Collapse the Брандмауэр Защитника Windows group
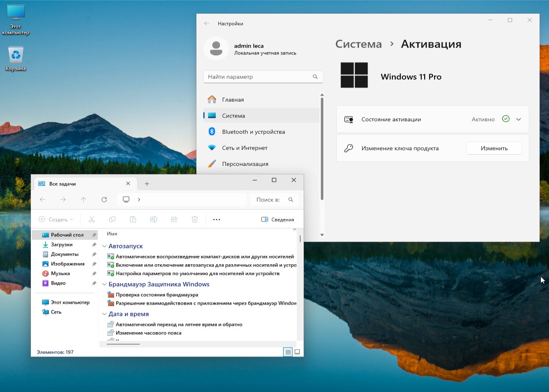The height and width of the screenshot is (392, 549). coord(104,284)
